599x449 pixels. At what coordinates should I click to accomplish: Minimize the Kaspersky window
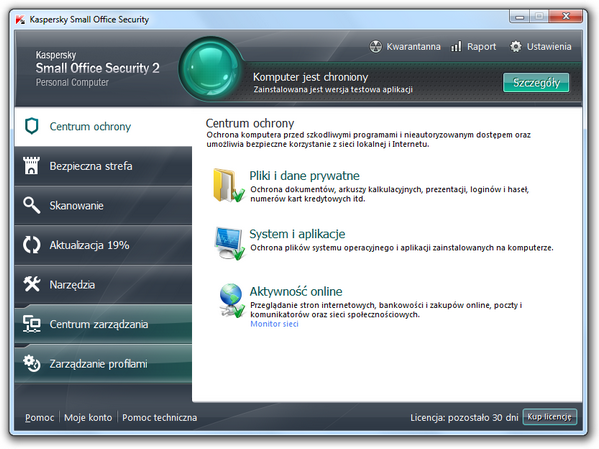pyautogui.click(x=520, y=16)
